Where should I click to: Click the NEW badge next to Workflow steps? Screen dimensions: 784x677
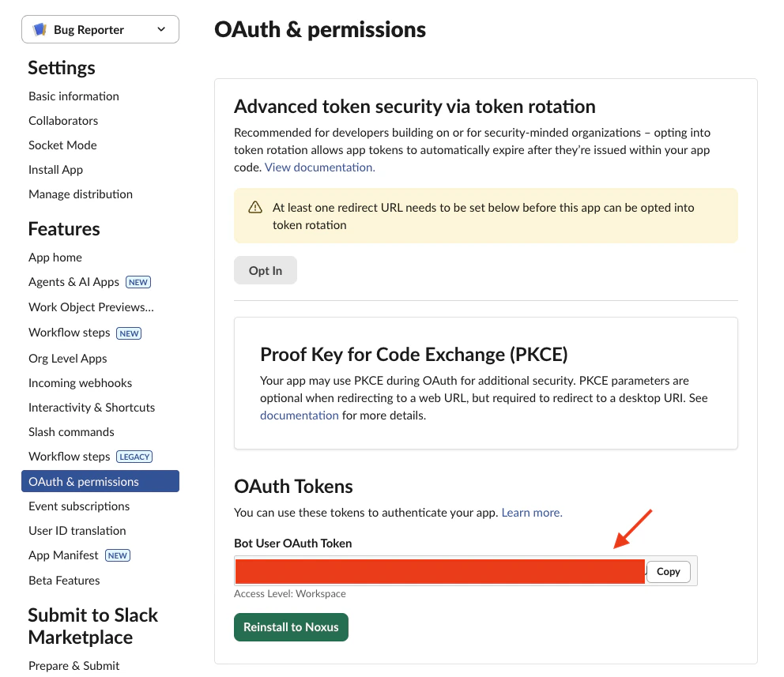pos(129,333)
